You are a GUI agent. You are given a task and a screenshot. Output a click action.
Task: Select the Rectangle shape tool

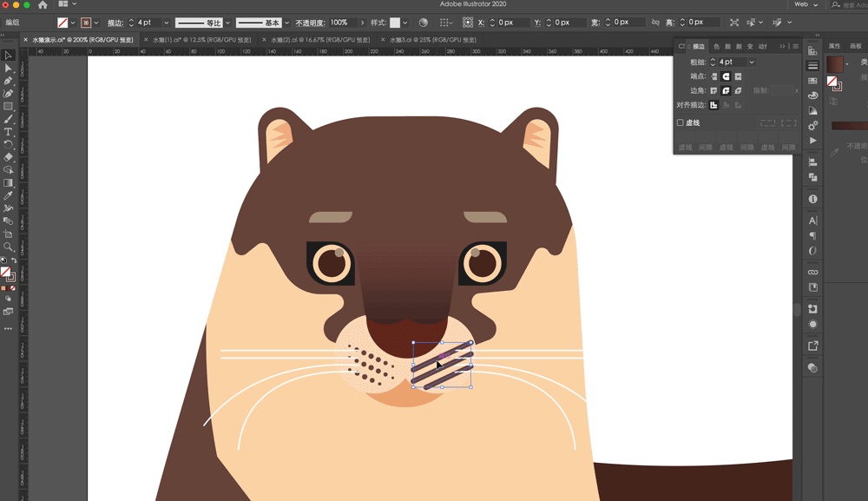[x=9, y=106]
